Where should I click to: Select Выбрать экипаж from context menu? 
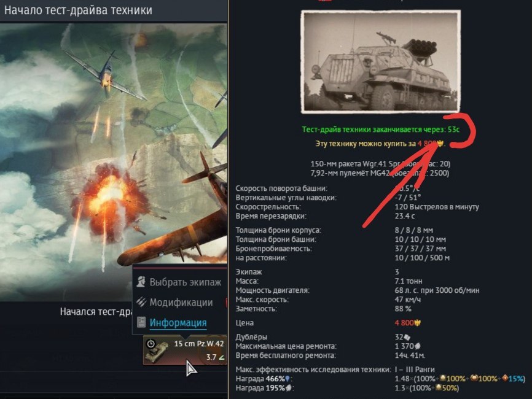186,282
